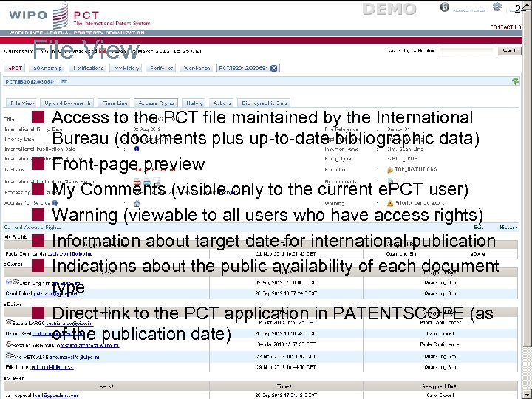Open the History sub-tab
The image size is (532, 399).
[x=194, y=103]
